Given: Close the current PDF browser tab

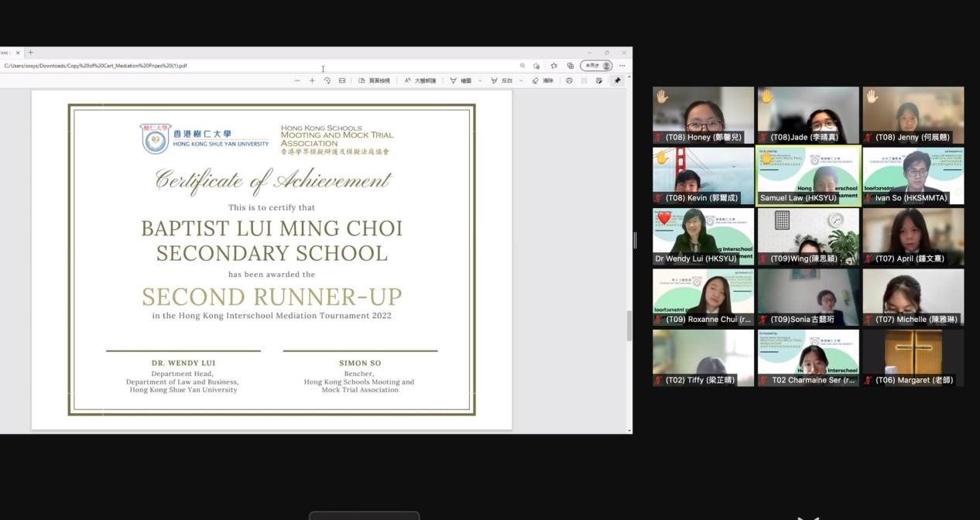Looking at the screenshot, I should click(x=18, y=53).
